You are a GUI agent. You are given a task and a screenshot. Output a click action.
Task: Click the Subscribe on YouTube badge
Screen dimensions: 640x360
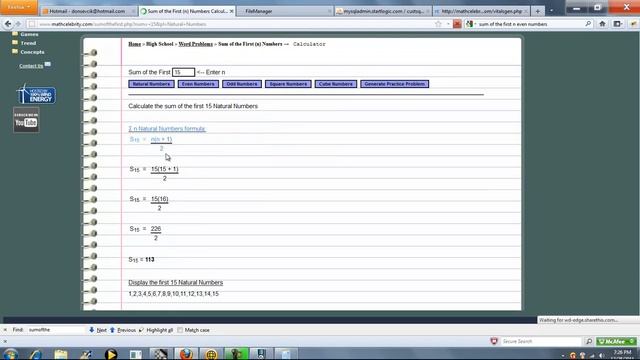26,120
